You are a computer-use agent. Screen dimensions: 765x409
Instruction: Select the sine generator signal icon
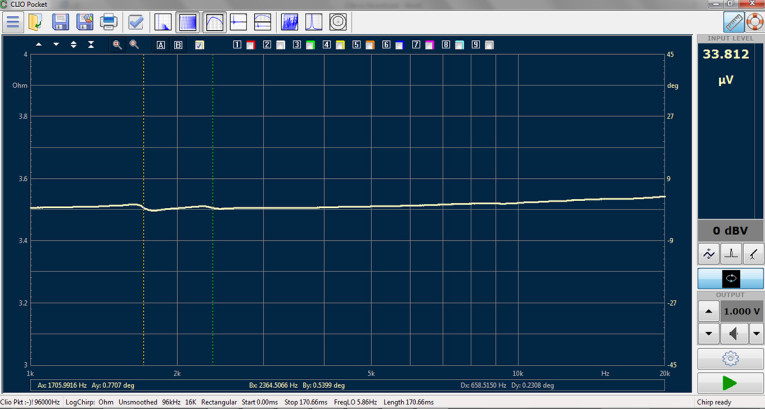(x=708, y=254)
